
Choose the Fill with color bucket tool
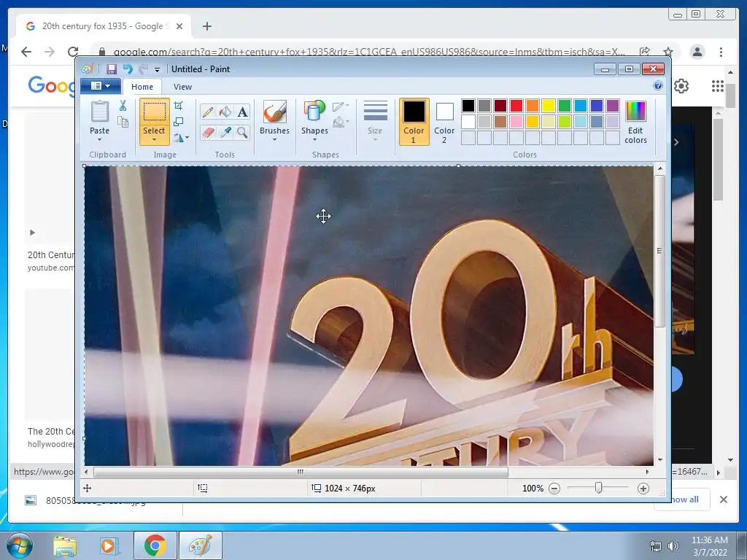click(225, 112)
